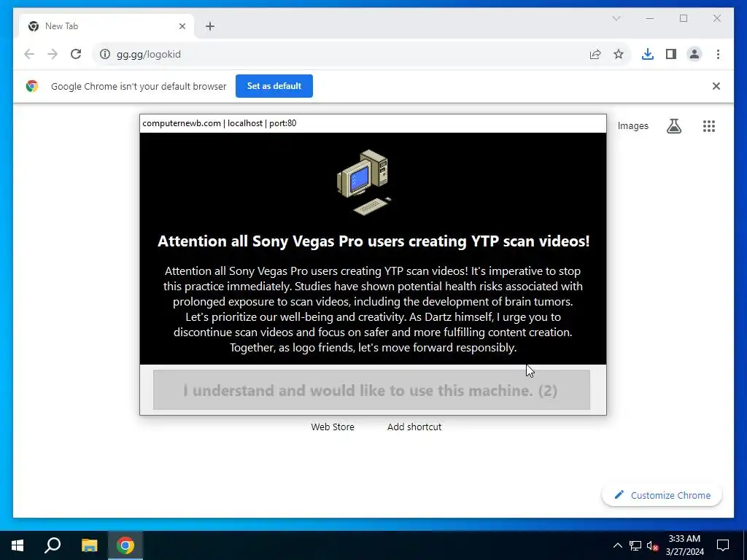Image resolution: width=747 pixels, height=560 pixels.
Task: Bookmark this tab with the star icon
Action: click(x=619, y=54)
